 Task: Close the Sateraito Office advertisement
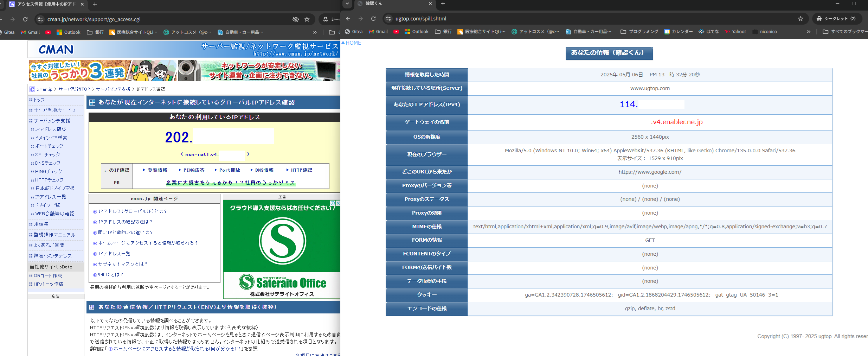click(338, 203)
